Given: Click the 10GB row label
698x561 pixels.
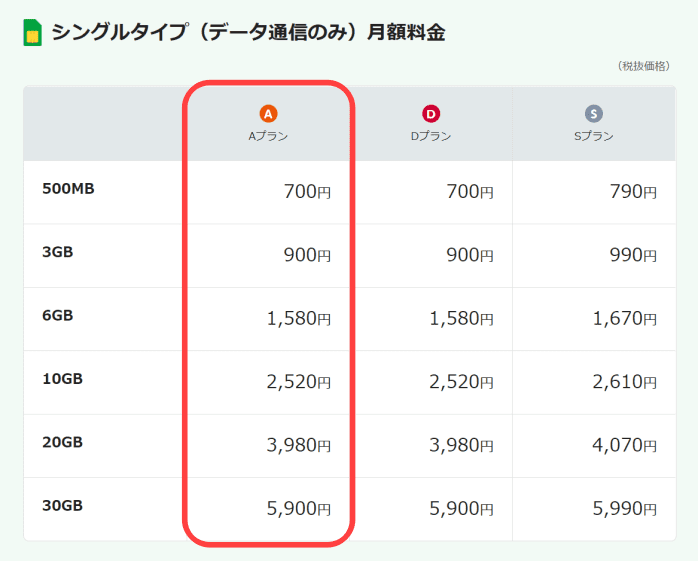Looking at the screenshot, I should click(62, 379).
